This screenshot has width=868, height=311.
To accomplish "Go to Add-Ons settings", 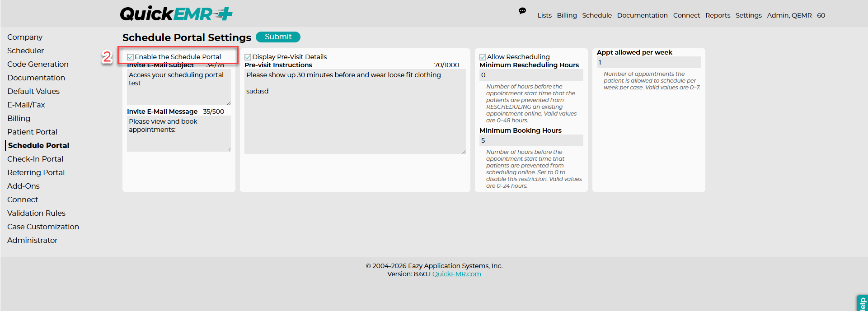I will tap(23, 186).
